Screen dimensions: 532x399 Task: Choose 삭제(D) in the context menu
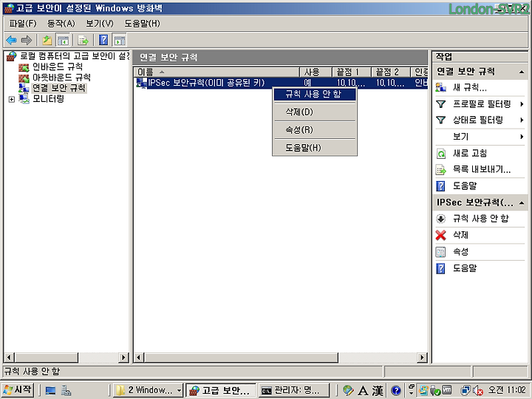pos(315,112)
